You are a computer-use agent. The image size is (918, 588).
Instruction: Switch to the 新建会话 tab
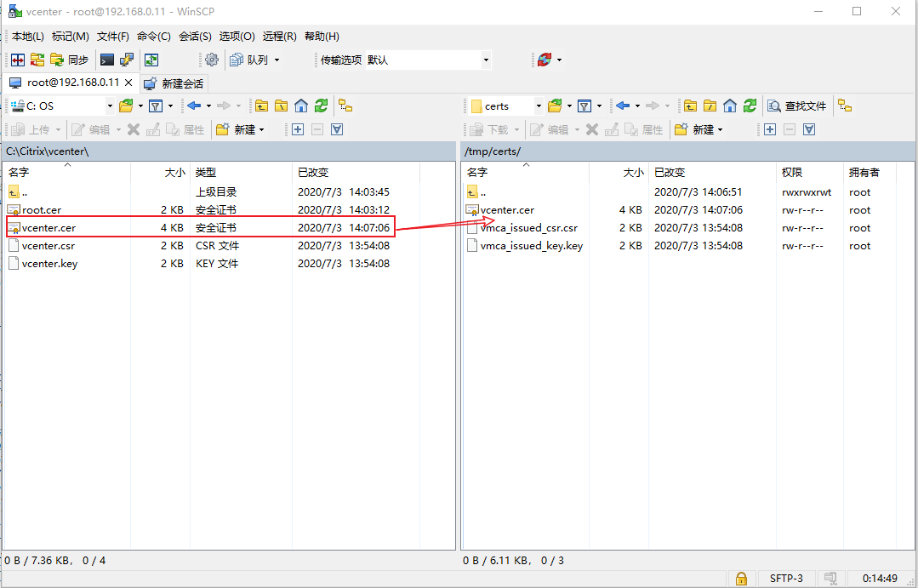click(x=174, y=83)
